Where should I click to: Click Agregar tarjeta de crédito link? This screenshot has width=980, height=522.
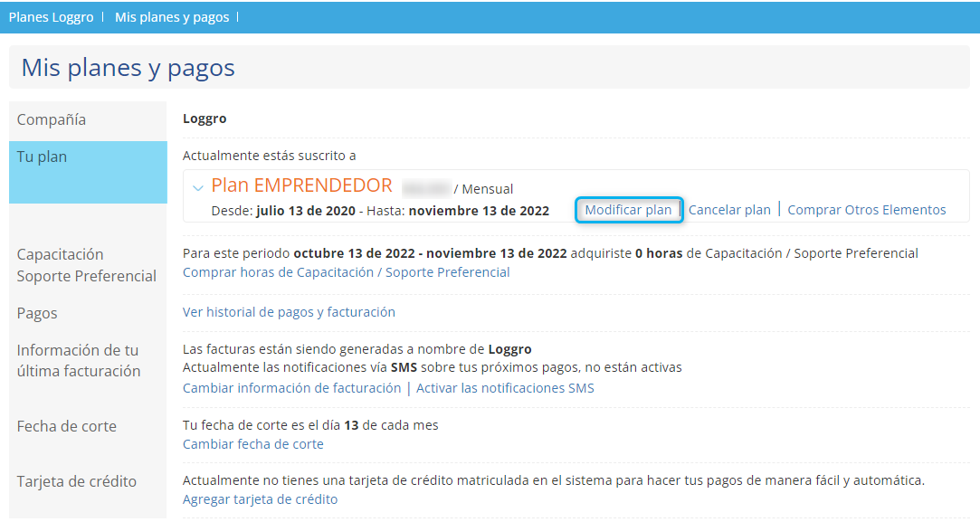pos(260,499)
